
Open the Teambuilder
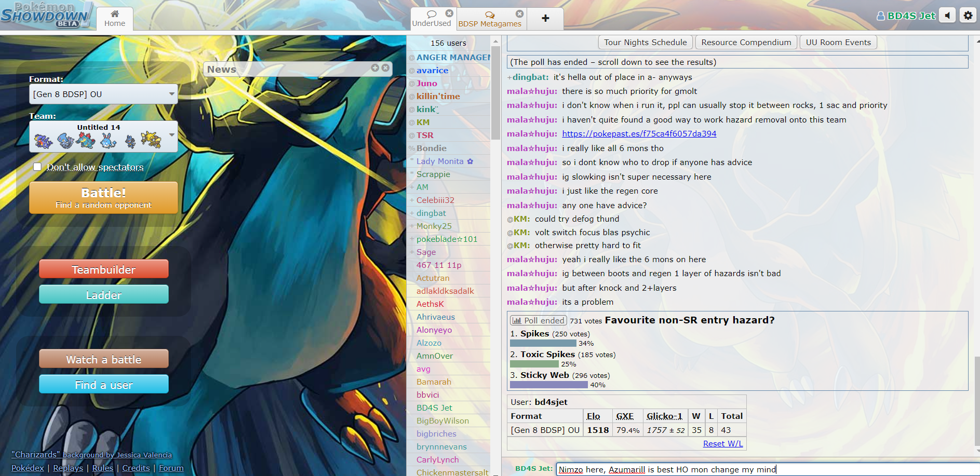pyautogui.click(x=104, y=269)
